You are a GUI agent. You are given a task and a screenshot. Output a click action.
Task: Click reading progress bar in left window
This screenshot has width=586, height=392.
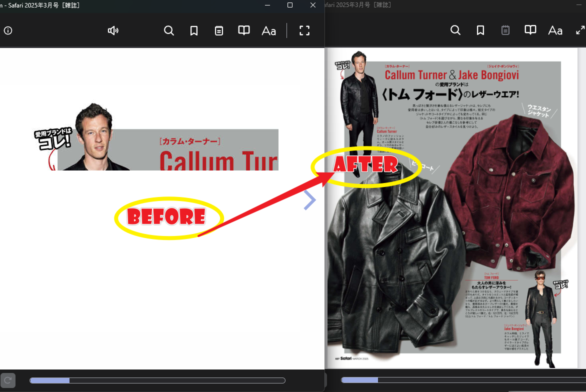(x=157, y=380)
